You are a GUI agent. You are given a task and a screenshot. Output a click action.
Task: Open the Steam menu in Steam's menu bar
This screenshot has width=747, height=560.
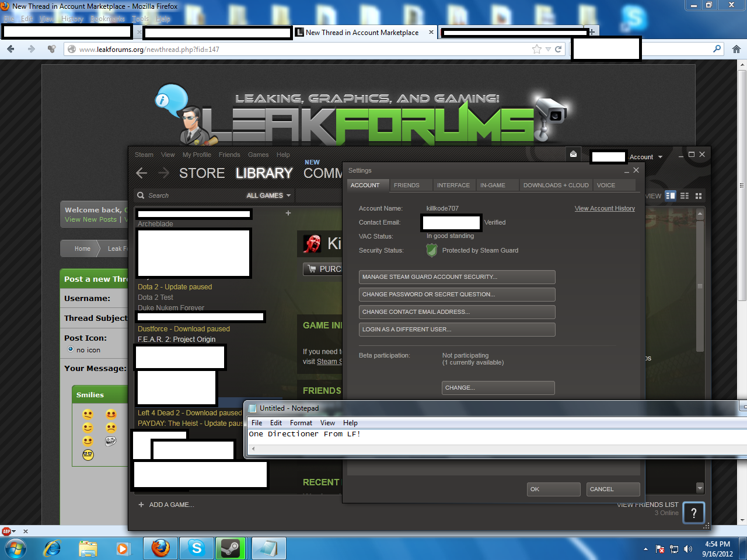point(144,155)
